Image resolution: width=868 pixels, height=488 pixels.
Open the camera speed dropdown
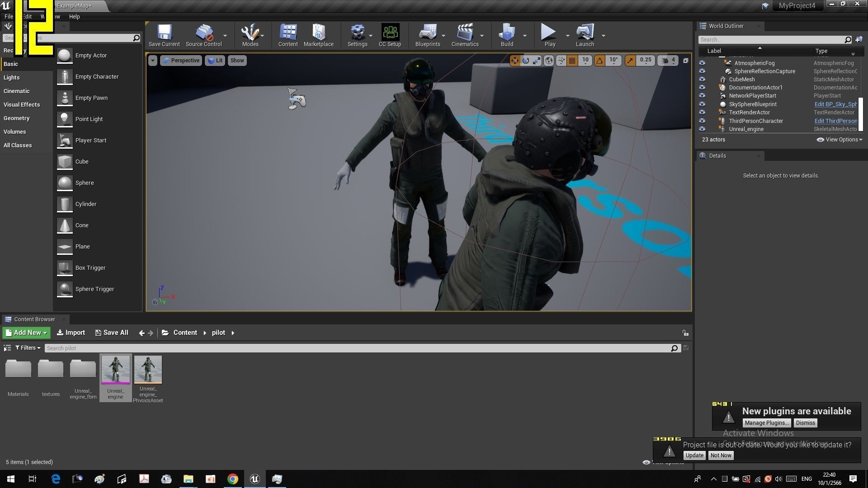(669, 61)
